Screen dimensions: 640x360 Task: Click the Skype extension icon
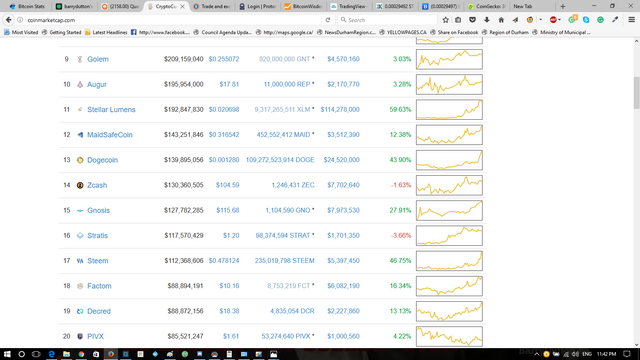click(586, 20)
